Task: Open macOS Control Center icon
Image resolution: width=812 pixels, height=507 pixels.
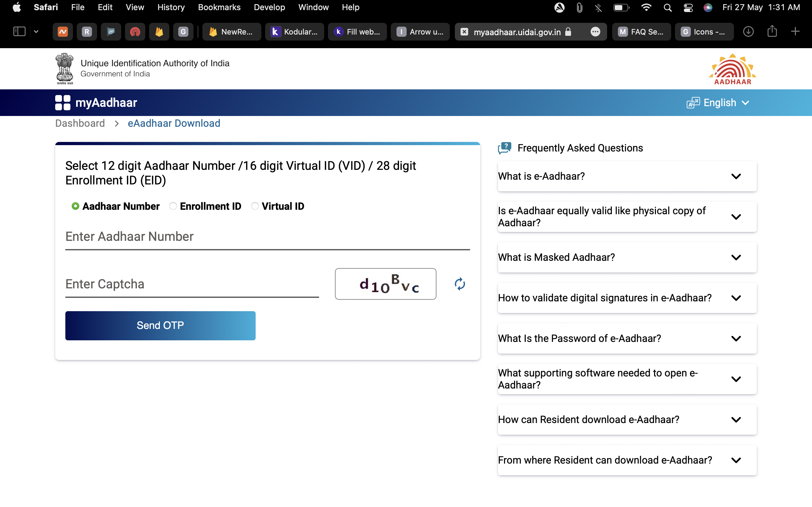Action: [688, 7]
